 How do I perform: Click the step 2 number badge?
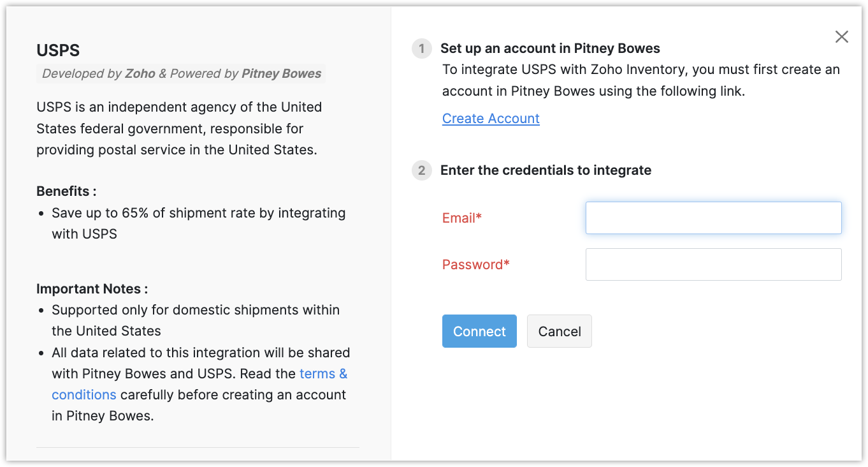[x=422, y=170]
